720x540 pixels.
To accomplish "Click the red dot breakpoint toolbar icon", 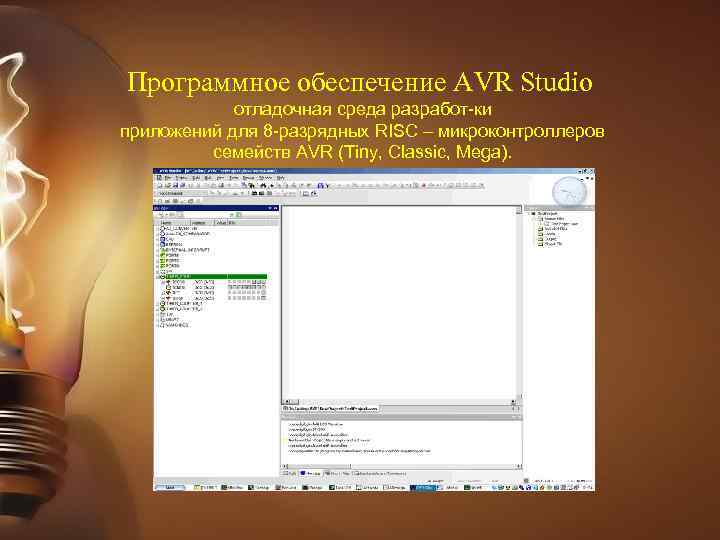I will pyautogui.click(x=423, y=186).
